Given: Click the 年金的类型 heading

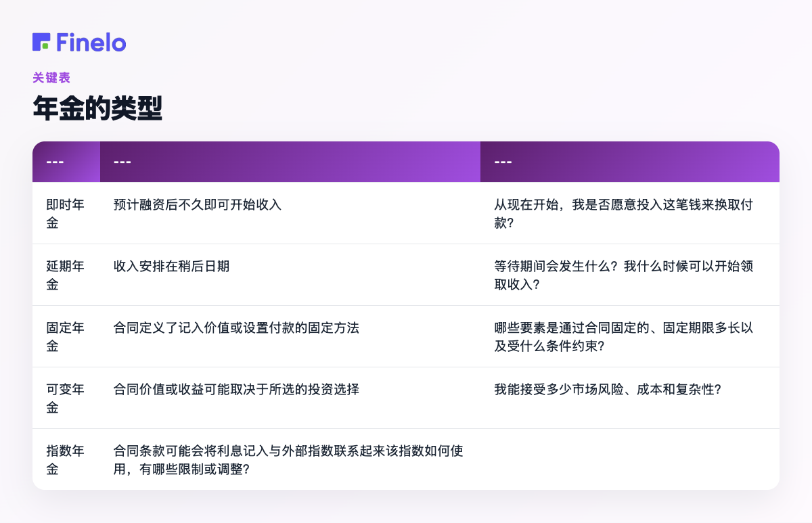Looking at the screenshot, I should pyautogui.click(x=97, y=108).
